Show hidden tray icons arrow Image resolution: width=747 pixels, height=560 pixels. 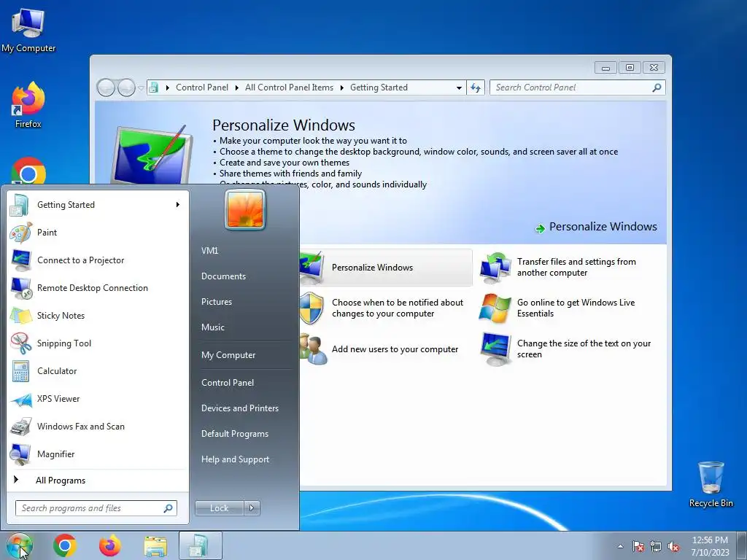(x=620, y=546)
